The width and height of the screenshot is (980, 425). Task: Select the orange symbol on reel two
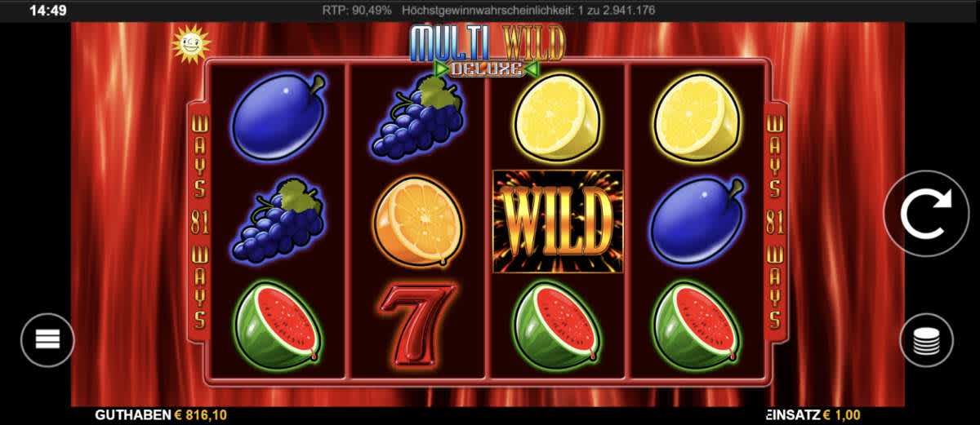click(418, 221)
